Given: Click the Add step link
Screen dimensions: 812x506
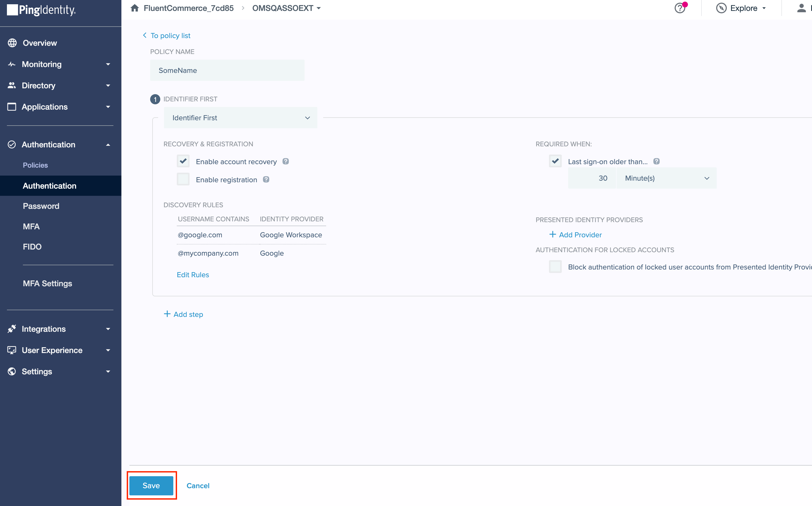Looking at the screenshot, I should coord(183,314).
